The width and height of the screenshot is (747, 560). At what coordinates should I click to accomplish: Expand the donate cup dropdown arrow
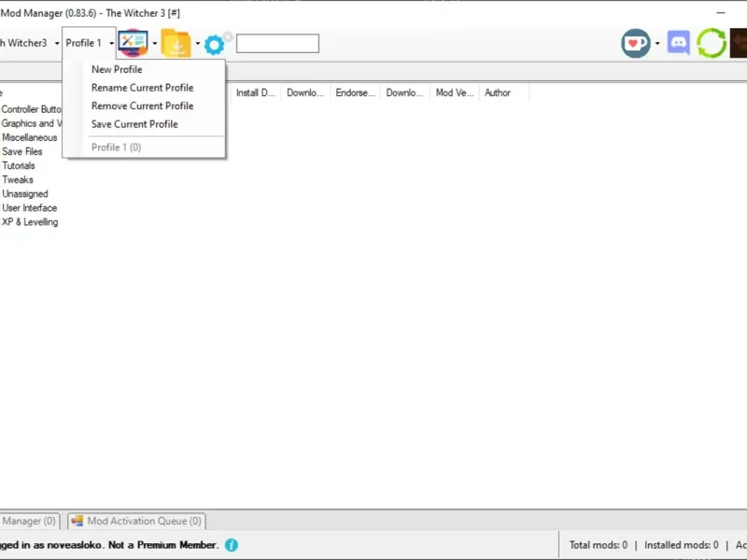coord(657,43)
